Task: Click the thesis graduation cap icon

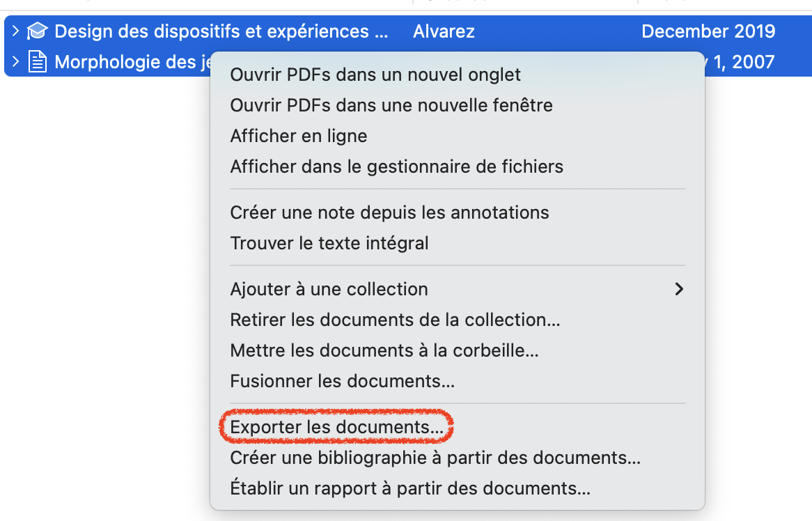Action: [x=37, y=31]
